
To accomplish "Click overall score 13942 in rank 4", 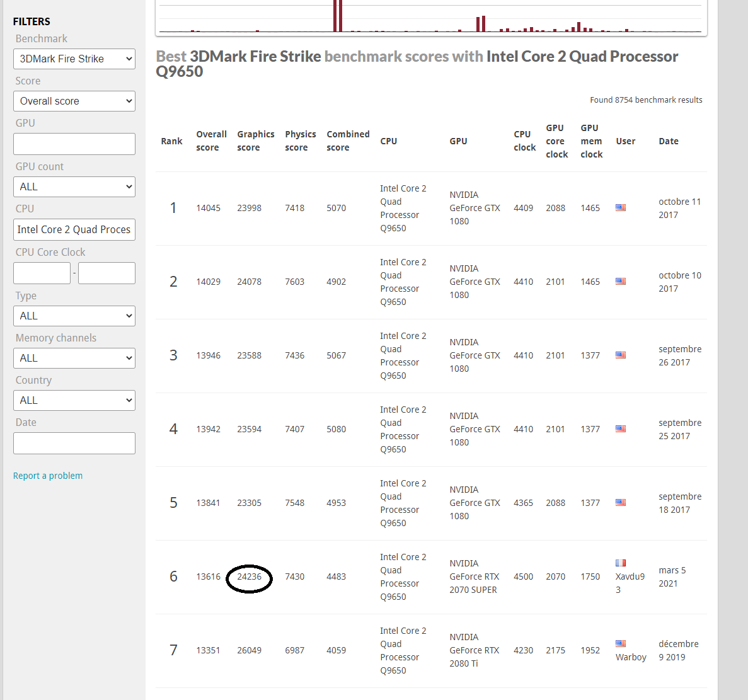I will pos(209,429).
